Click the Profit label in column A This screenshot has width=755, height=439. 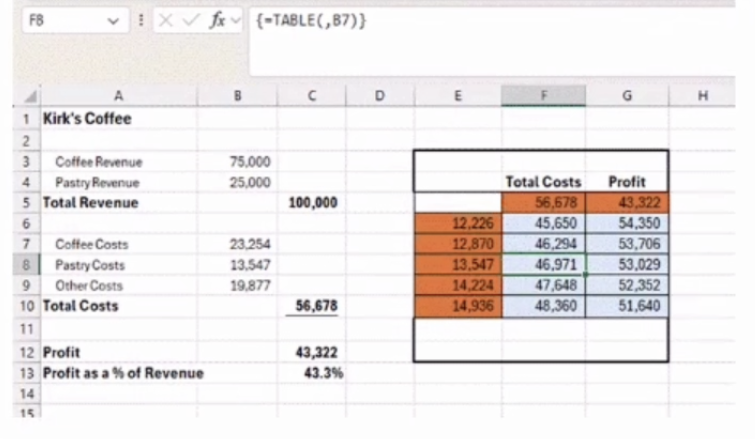[x=61, y=352]
